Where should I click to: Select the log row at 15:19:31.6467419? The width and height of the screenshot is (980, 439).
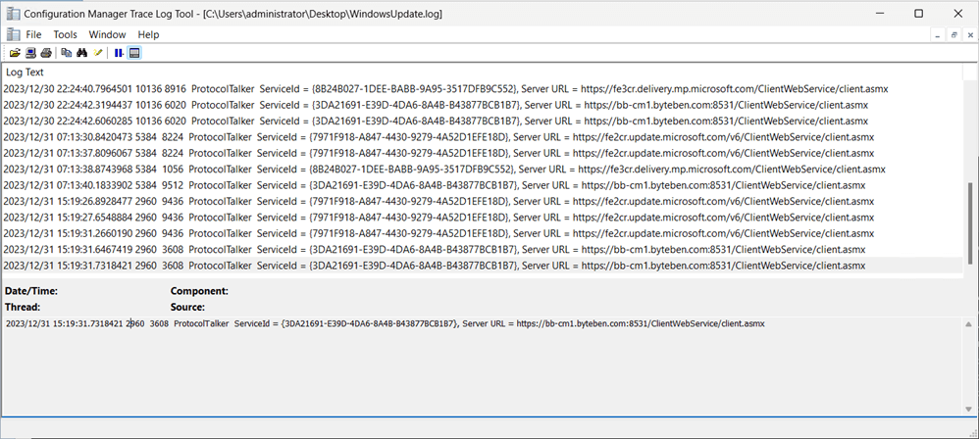click(x=482, y=249)
